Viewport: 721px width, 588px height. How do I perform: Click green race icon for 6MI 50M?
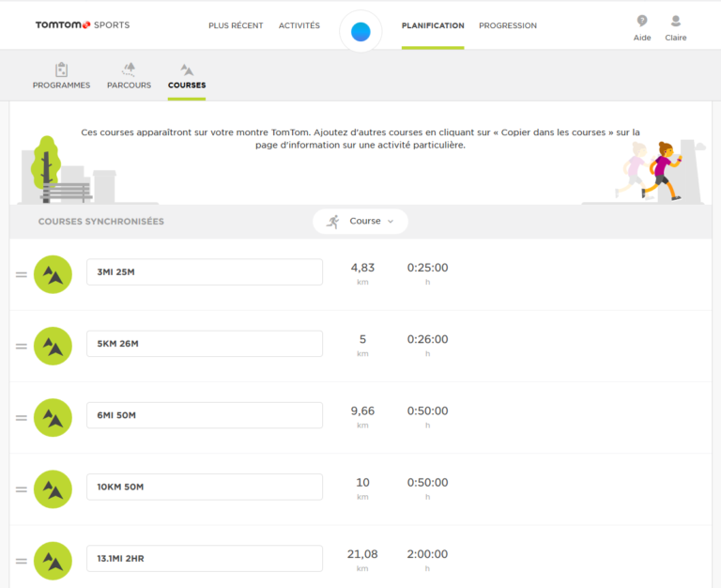53,418
